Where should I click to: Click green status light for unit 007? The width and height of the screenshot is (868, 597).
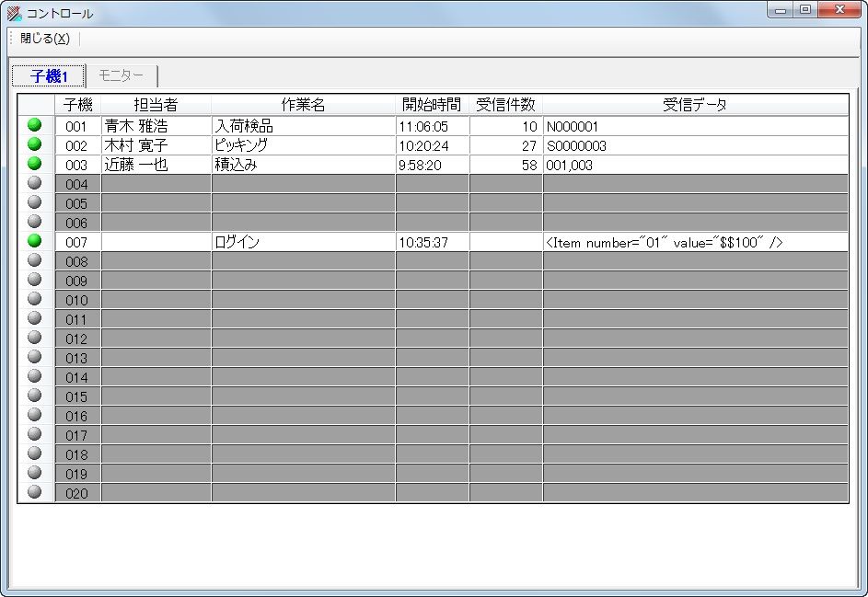point(35,241)
